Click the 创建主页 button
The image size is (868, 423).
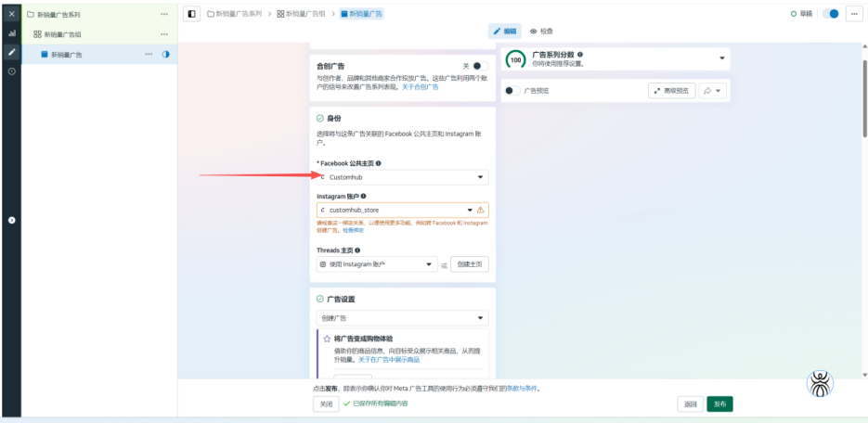click(x=469, y=264)
